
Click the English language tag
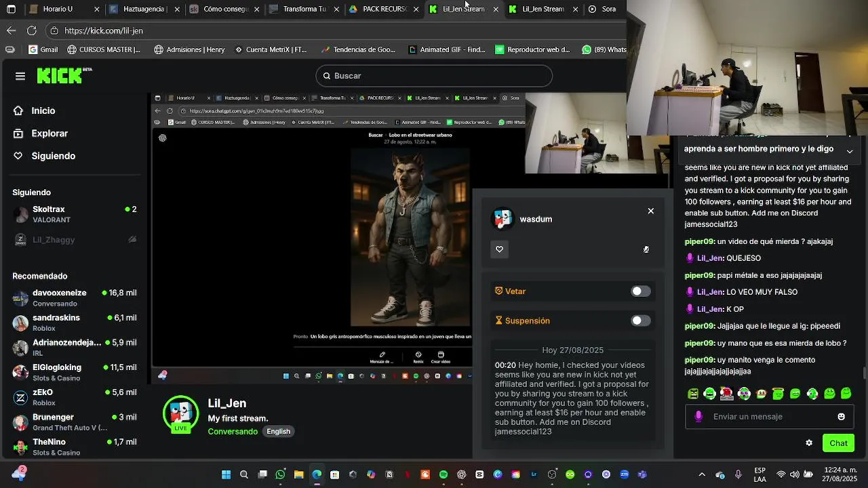point(278,432)
